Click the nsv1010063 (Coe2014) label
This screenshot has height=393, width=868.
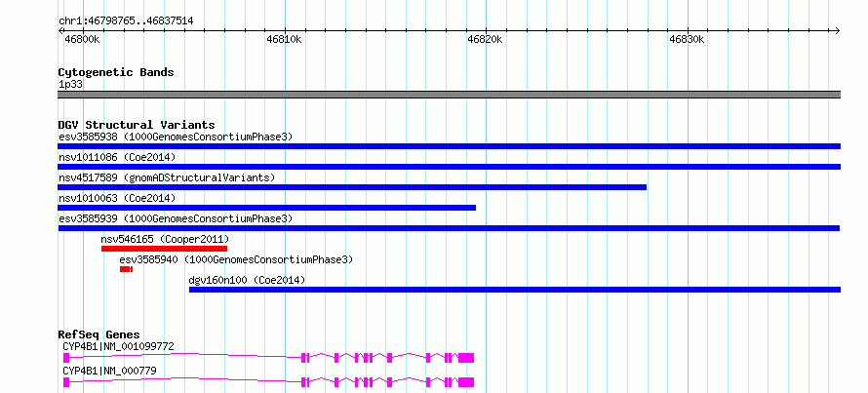click(117, 198)
